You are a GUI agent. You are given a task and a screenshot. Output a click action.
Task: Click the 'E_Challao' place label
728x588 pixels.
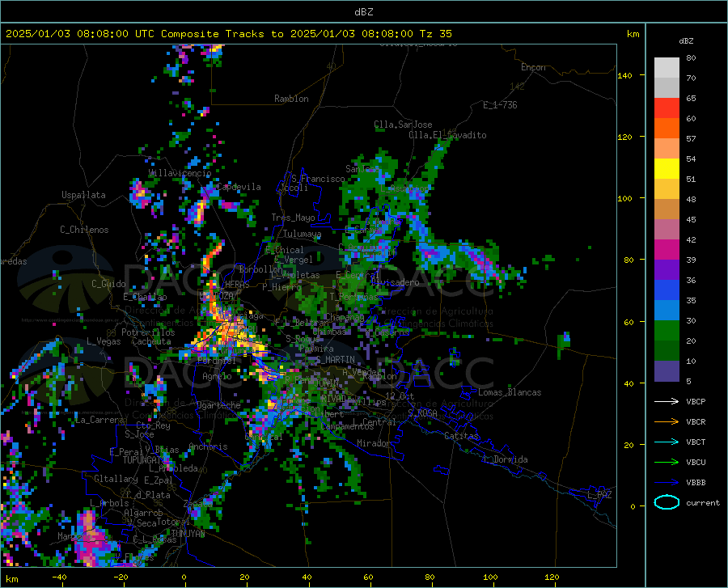[145, 297]
